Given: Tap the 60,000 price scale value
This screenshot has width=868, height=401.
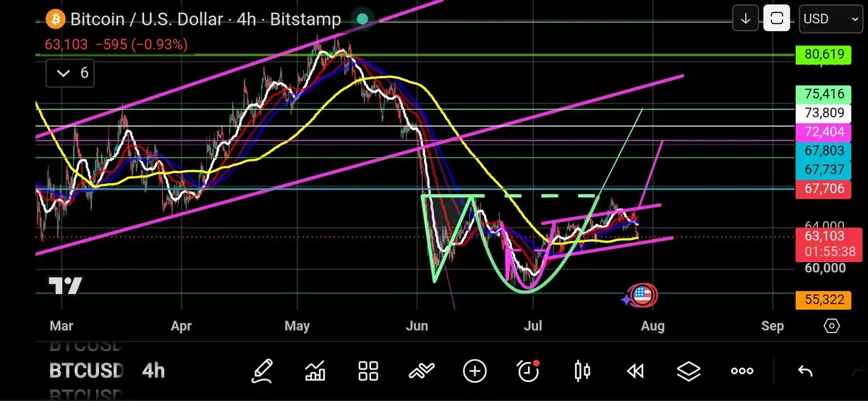Looking at the screenshot, I should coord(825,268).
